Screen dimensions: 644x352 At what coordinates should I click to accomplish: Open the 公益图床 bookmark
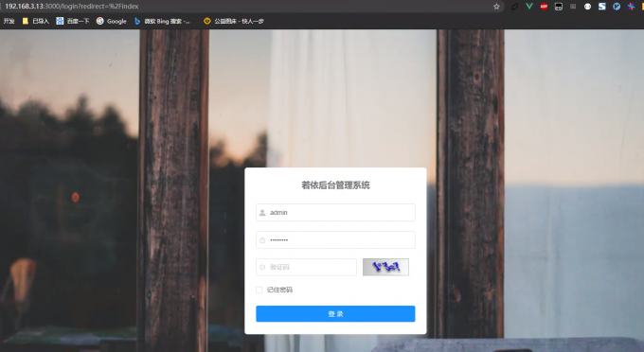234,21
